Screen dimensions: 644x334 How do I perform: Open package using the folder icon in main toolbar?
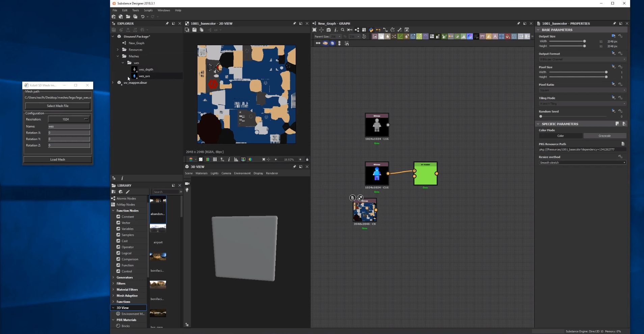pyautogui.click(x=128, y=17)
